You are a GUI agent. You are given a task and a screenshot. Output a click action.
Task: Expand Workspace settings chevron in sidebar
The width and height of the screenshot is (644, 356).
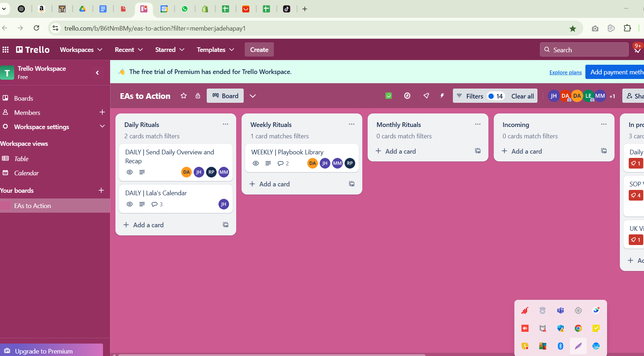point(102,126)
